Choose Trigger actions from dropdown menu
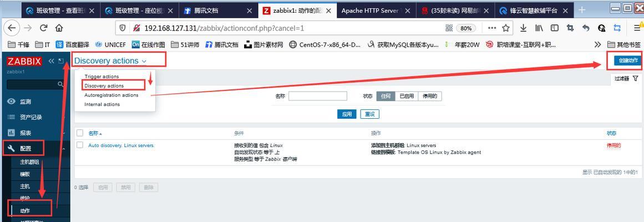 click(102, 77)
